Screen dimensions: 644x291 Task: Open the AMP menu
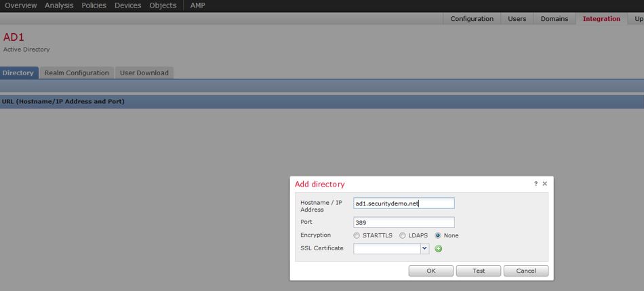(x=197, y=5)
